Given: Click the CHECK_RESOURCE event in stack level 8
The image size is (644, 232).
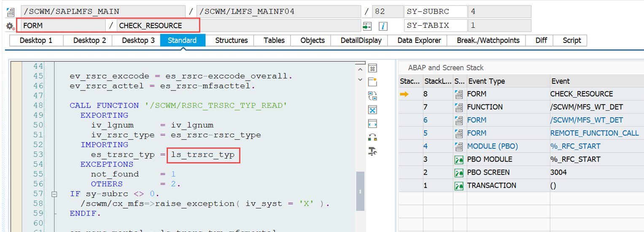Looking at the screenshot, I should [582, 94].
